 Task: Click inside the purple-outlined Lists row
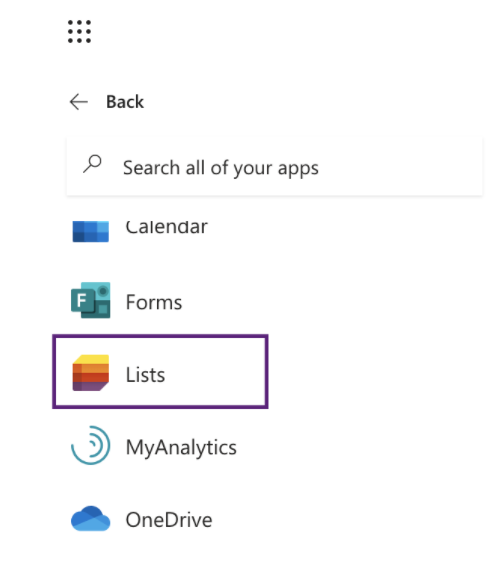160,372
